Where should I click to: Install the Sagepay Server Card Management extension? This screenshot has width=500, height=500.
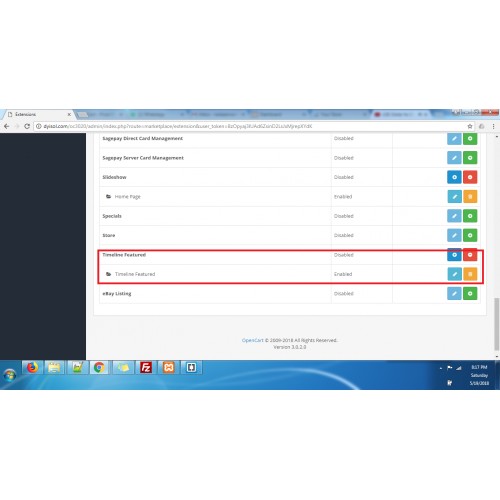pyautogui.click(x=470, y=158)
